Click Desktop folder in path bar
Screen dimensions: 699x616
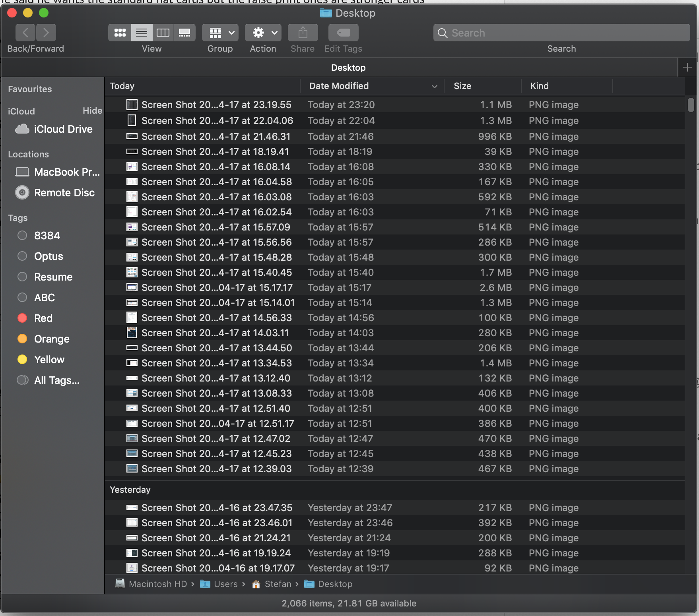tap(328, 584)
